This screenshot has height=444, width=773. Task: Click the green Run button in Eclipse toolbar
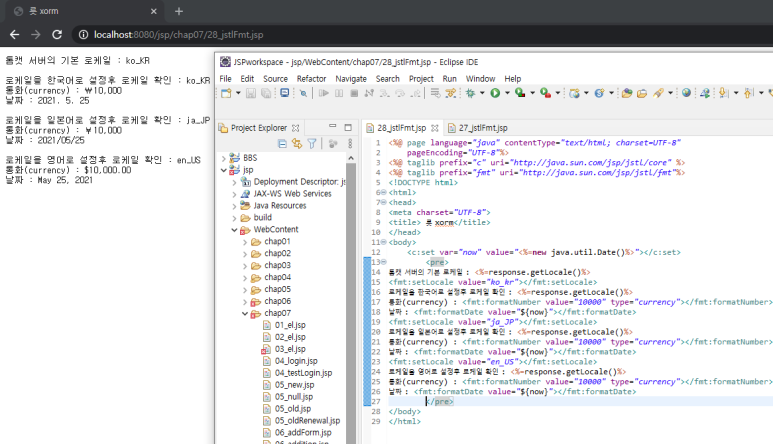(x=494, y=93)
